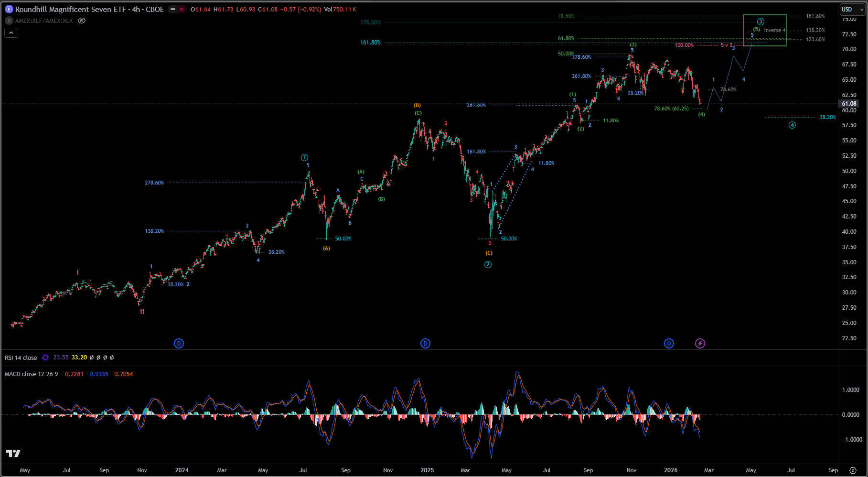Select the 'Inverse 4' chart label
The height and width of the screenshot is (477, 868).
[774, 30]
